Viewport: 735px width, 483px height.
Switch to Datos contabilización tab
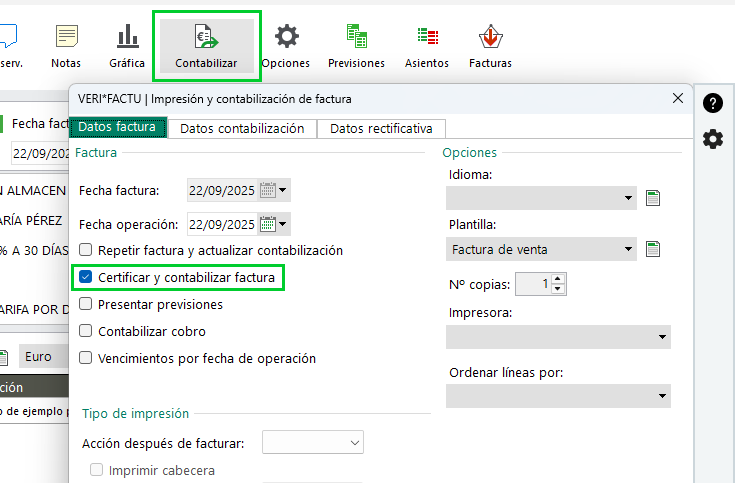click(242, 128)
